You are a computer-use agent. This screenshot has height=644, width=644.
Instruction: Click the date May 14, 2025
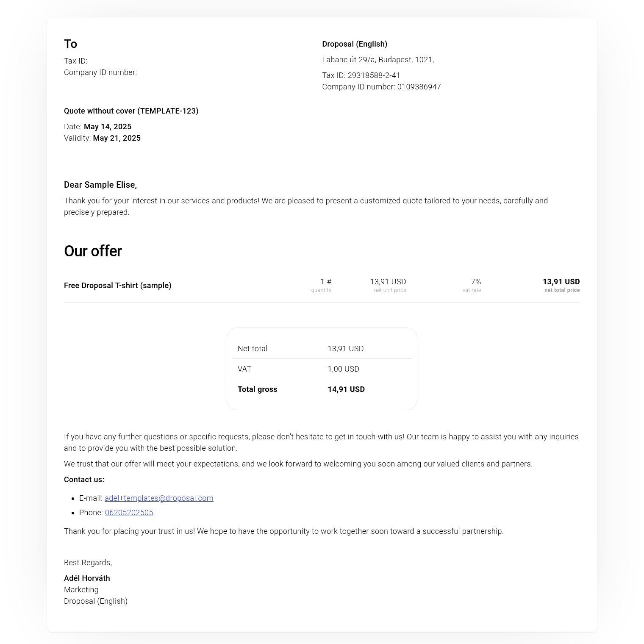tap(108, 127)
